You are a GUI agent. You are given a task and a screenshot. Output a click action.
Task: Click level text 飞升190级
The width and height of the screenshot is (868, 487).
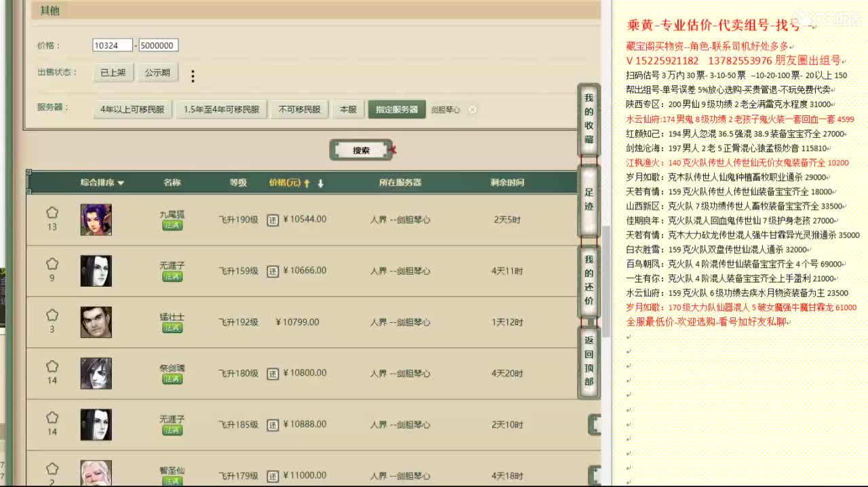(238, 220)
